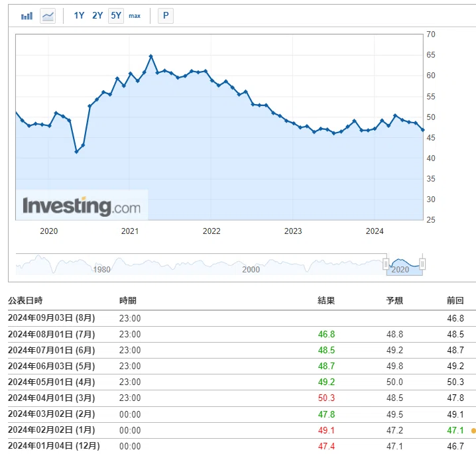Viewport: 476px width, 454px height.
Task: Click result value 49.2 for April
Action: pos(326,382)
